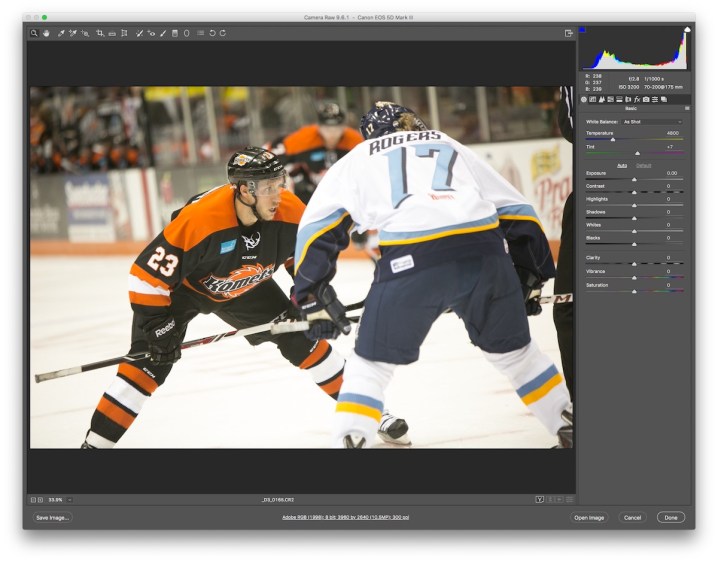718x562 pixels.
Task: Click the Adobe RGB workflow options link
Action: point(345,517)
